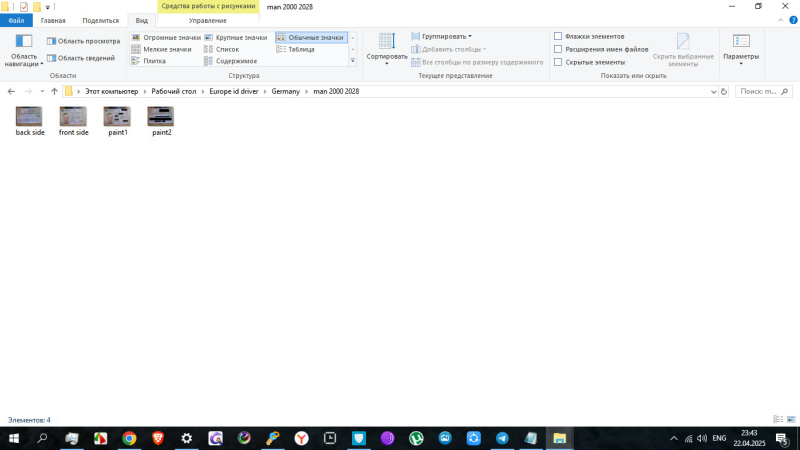This screenshot has width=800, height=450.
Task: Select the paint1 image thumbnail
Action: click(x=118, y=120)
